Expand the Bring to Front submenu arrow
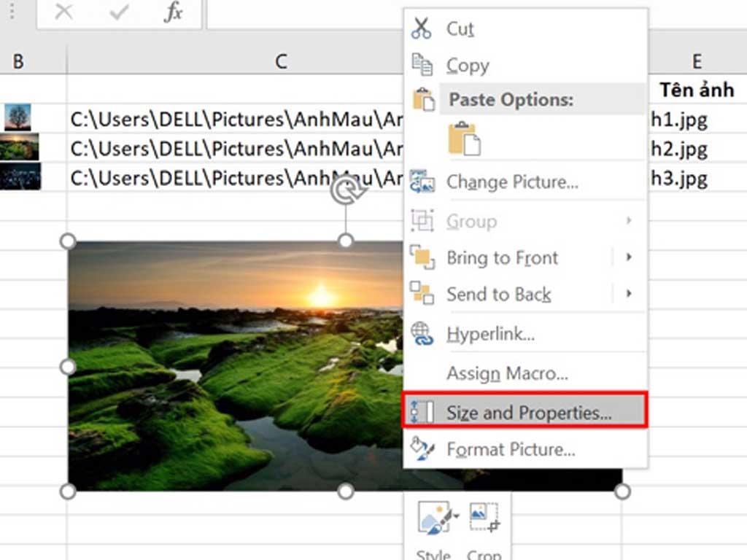This screenshot has width=747, height=560. click(x=630, y=257)
